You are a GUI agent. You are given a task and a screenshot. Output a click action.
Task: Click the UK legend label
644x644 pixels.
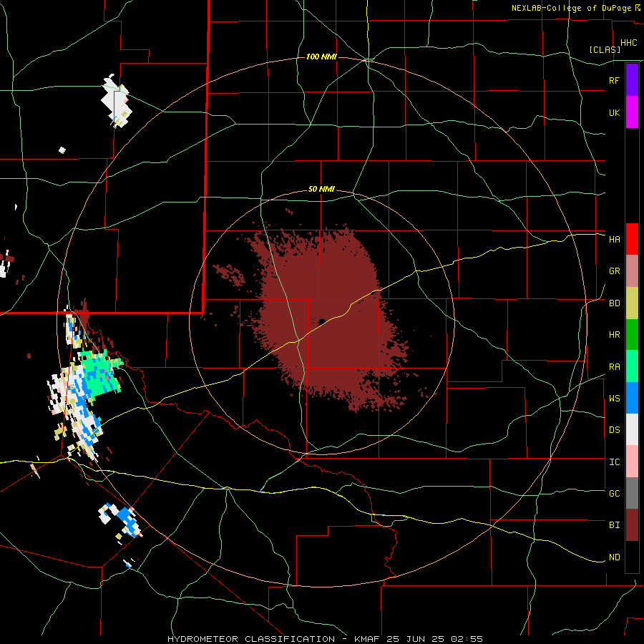(x=615, y=112)
